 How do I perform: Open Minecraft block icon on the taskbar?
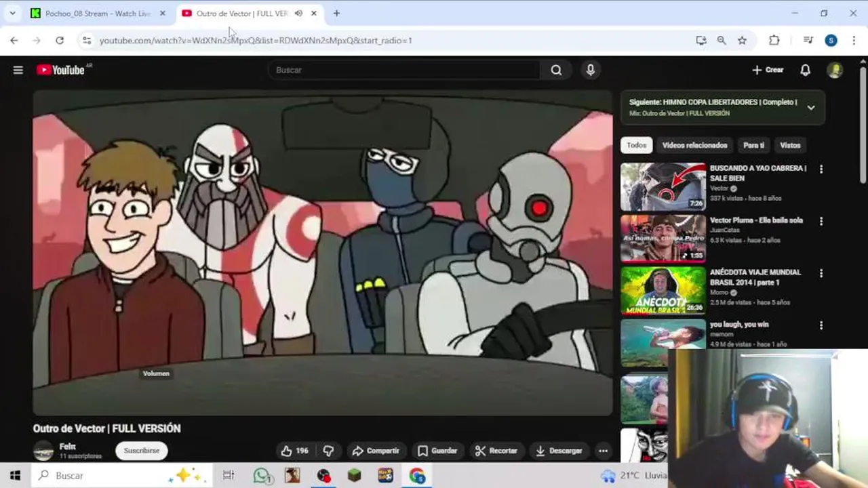pyautogui.click(x=355, y=476)
